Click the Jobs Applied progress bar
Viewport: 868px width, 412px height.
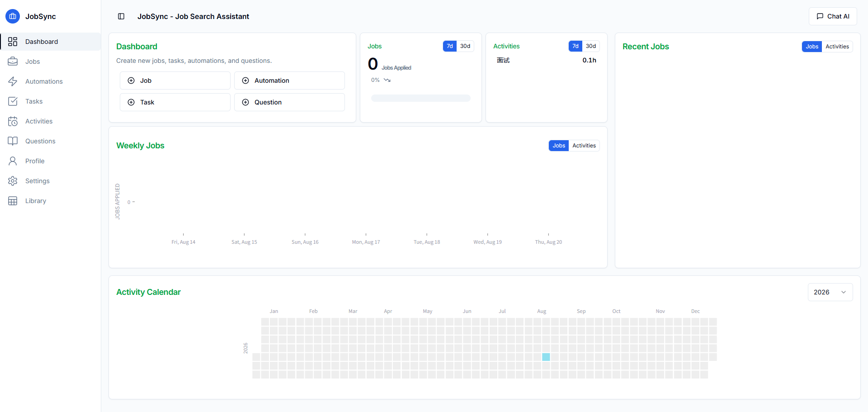point(421,98)
